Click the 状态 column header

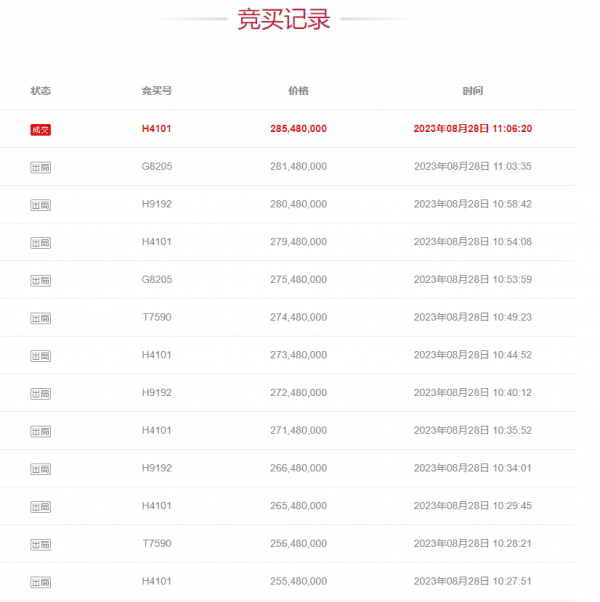tap(40, 91)
